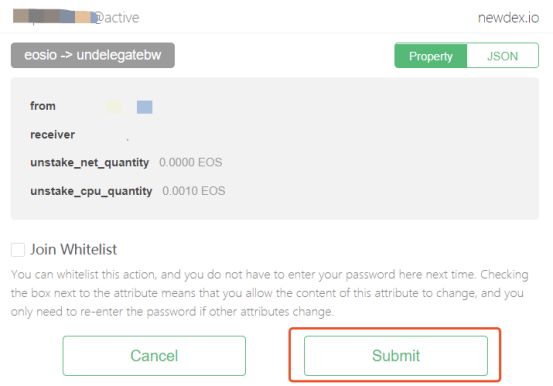The image size is (553, 386).
Task: Click the unstake_cpu_quantity label
Action: (x=91, y=191)
